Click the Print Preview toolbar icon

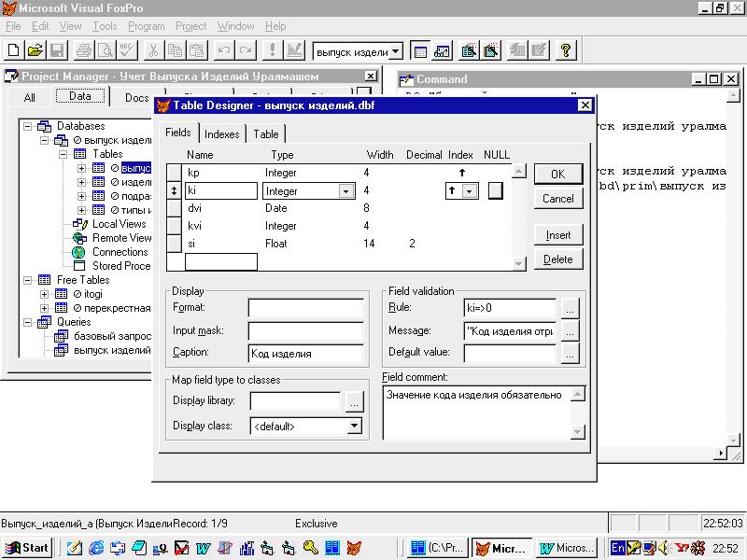tap(106, 50)
